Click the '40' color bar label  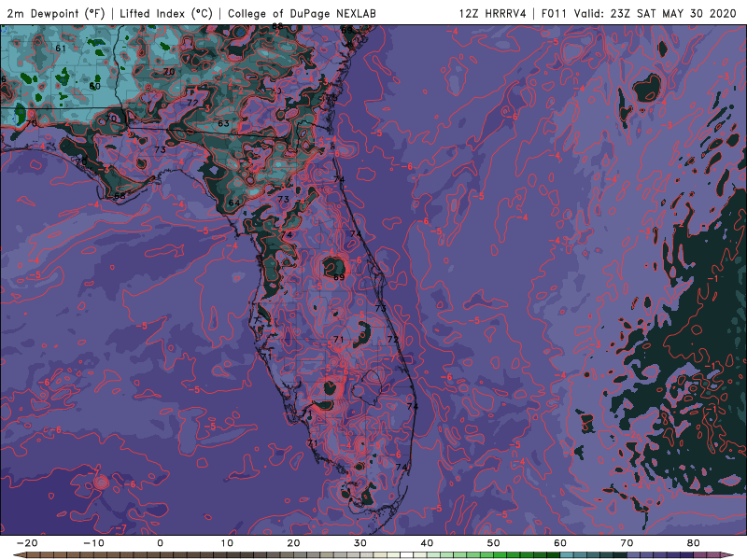pos(427,543)
